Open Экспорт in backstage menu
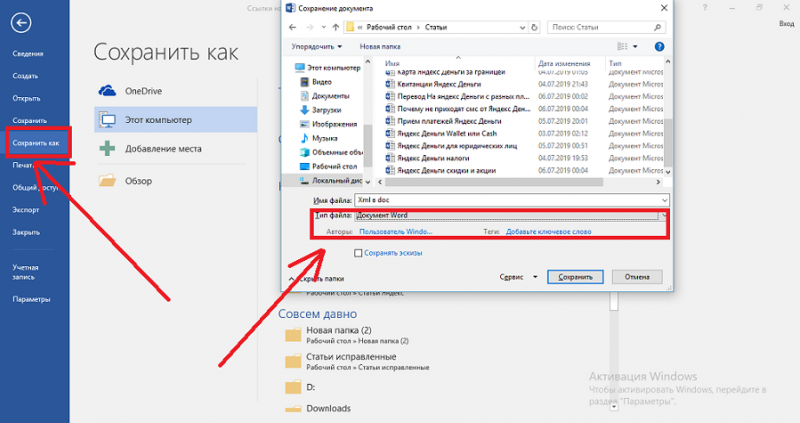Image resolution: width=800 pixels, height=423 pixels. click(x=26, y=210)
